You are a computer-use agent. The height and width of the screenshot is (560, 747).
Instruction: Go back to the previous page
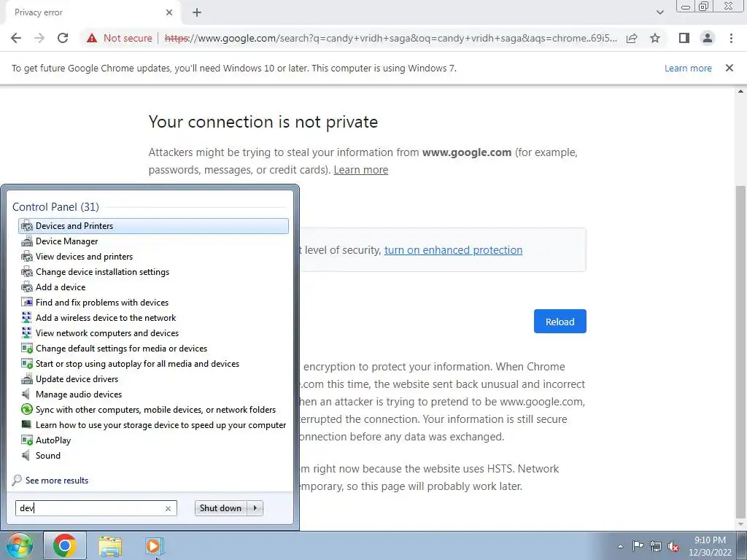(x=16, y=38)
